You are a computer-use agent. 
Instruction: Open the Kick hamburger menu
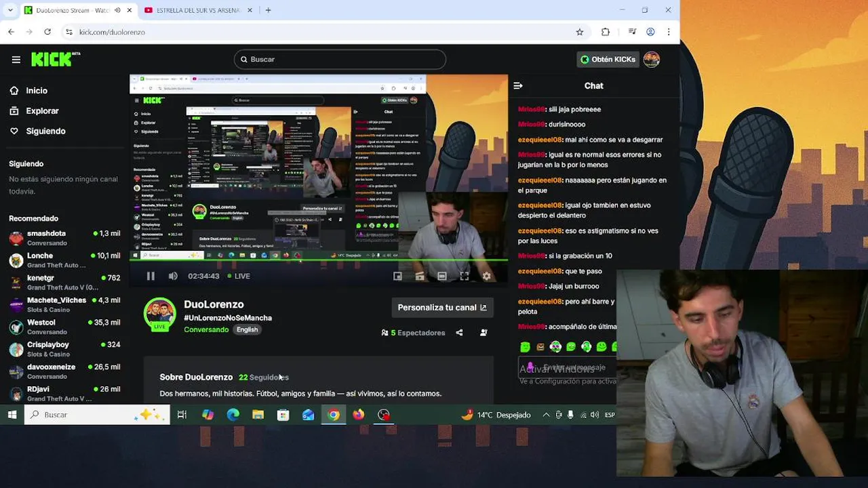coord(16,60)
